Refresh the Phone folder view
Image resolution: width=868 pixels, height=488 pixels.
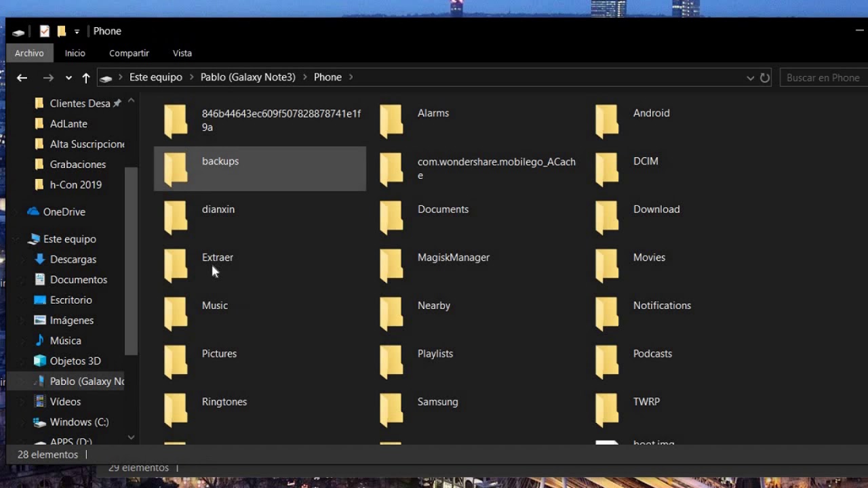pos(765,78)
